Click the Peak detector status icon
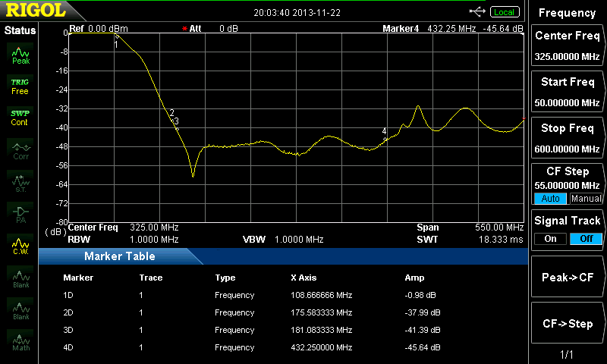The height and width of the screenshot is (364, 607). [20, 54]
